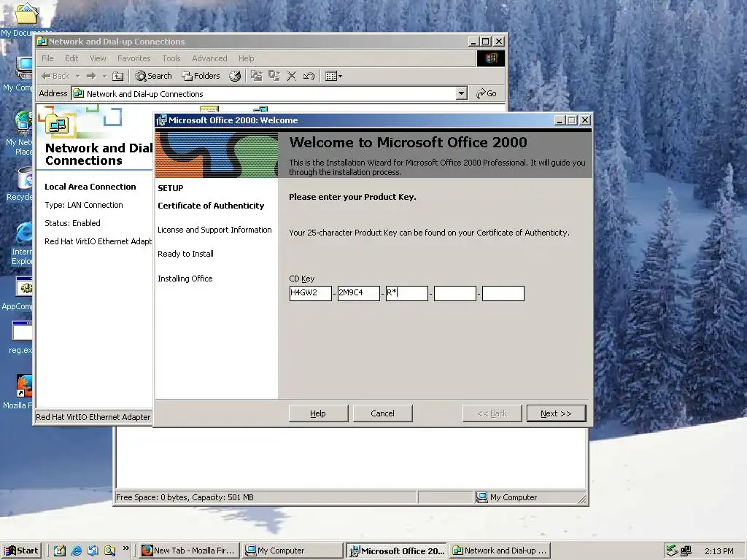Click the second CD Key field 2M9C4
747x560 pixels.
click(358, 293)
